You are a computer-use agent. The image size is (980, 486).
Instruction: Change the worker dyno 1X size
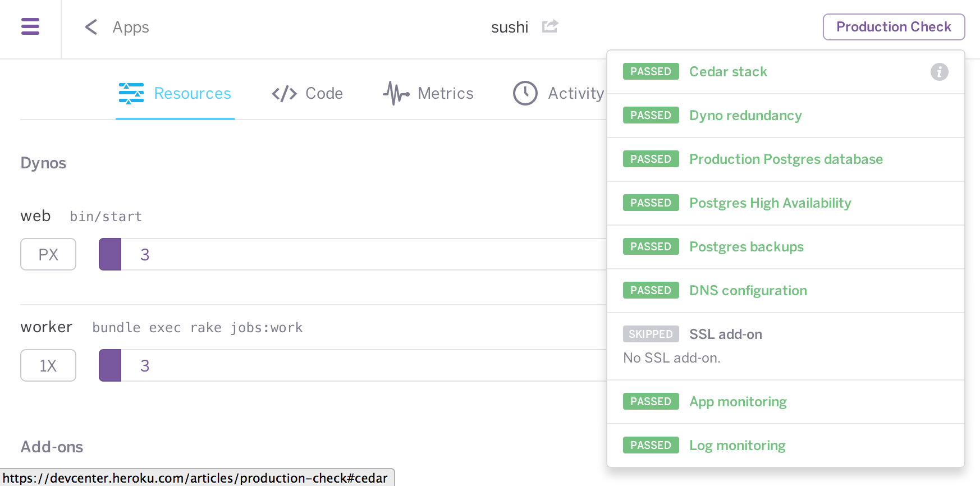[48, 365]
